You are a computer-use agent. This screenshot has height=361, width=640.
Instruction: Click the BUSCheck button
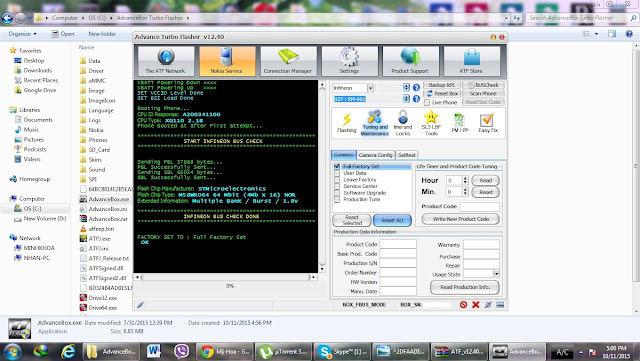[x=483, y=85]
